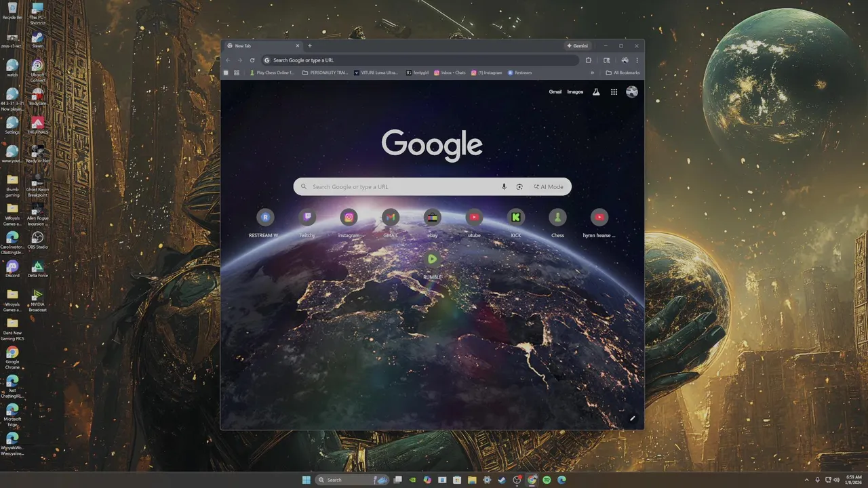
Task: Open Play Chess Online bookmark
Action: coord(272,73)
